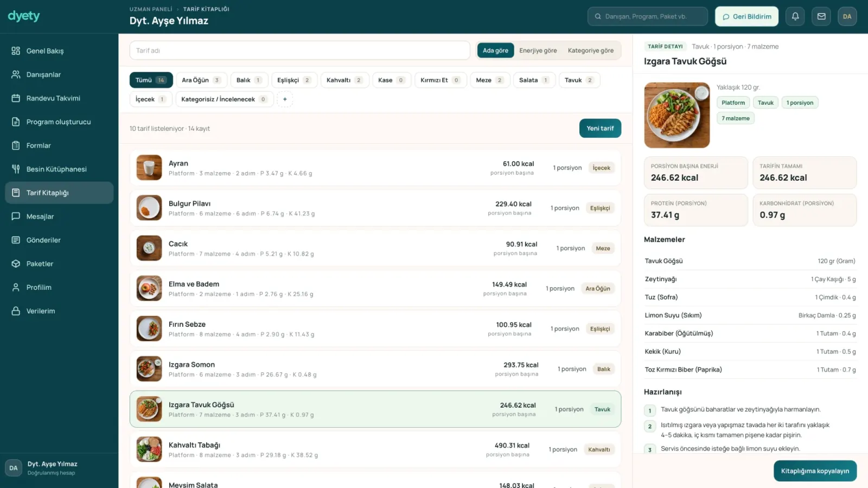Image resolution: width=868 pixels, height=488 pixels.
Task: Open Dyt. Ayşe Yılmaz account footer
Action: coord(59,468)
